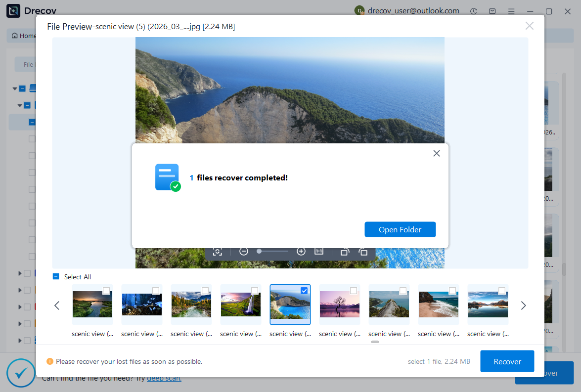Open the history clock icon in title bar
Screen dimensions: 581x392
474,11
